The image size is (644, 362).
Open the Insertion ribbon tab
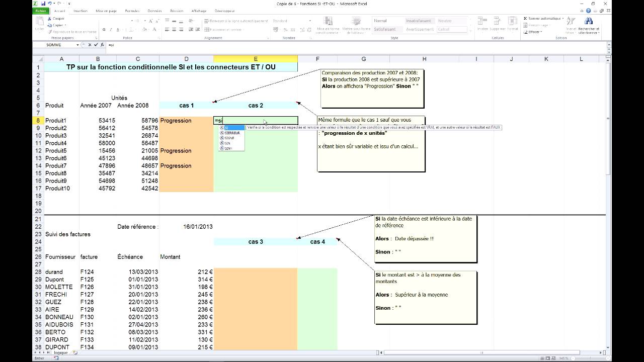80,11
